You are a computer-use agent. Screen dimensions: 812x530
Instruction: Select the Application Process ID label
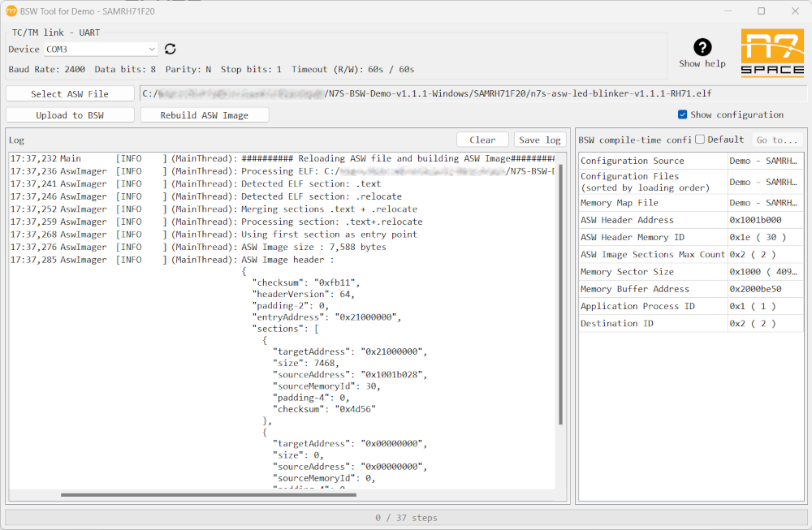[x=637, y=306]
